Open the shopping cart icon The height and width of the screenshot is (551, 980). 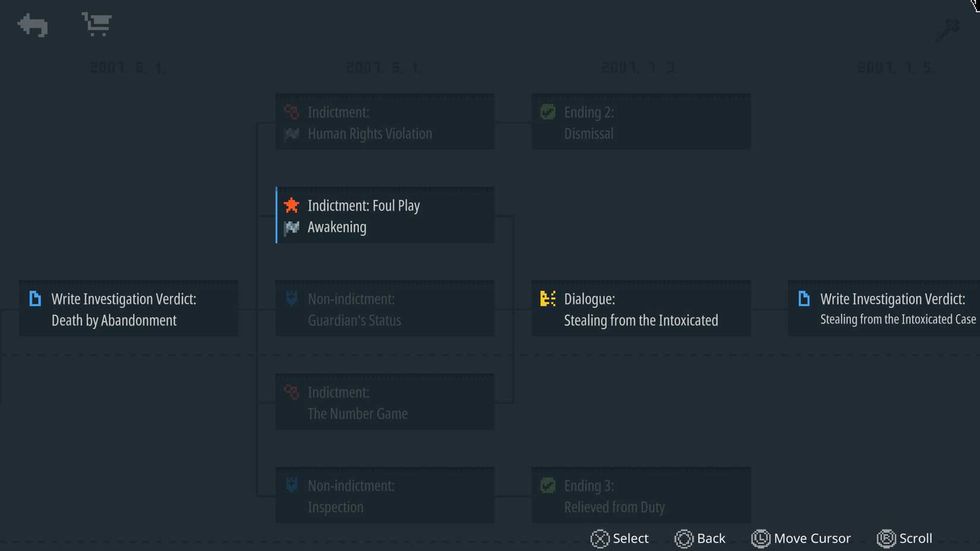click(x=97, y=24)
